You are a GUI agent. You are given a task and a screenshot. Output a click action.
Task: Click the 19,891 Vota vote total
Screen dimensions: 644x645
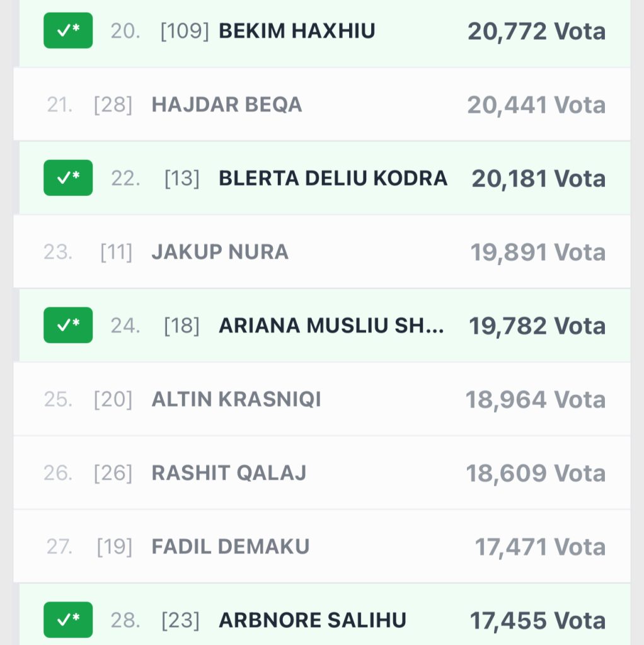click(538, 252)
